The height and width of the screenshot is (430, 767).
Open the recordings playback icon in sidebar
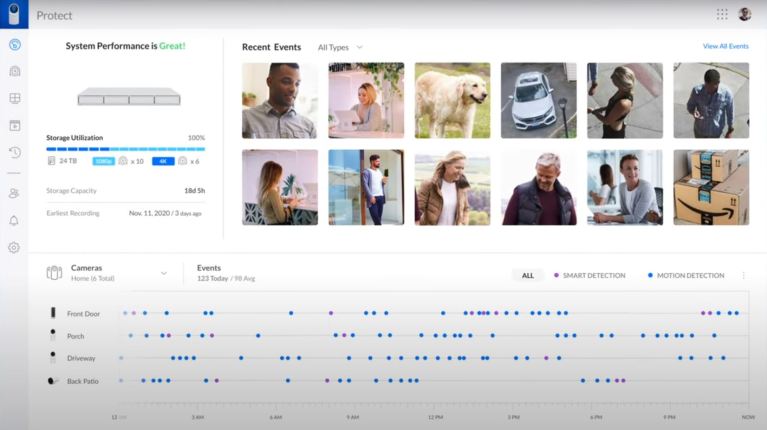(15, 125)
